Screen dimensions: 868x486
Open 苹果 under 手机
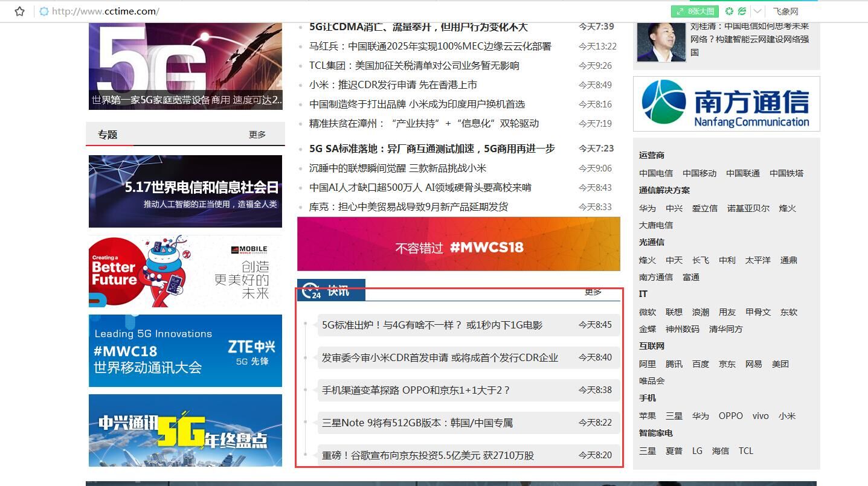click(648, 416)
